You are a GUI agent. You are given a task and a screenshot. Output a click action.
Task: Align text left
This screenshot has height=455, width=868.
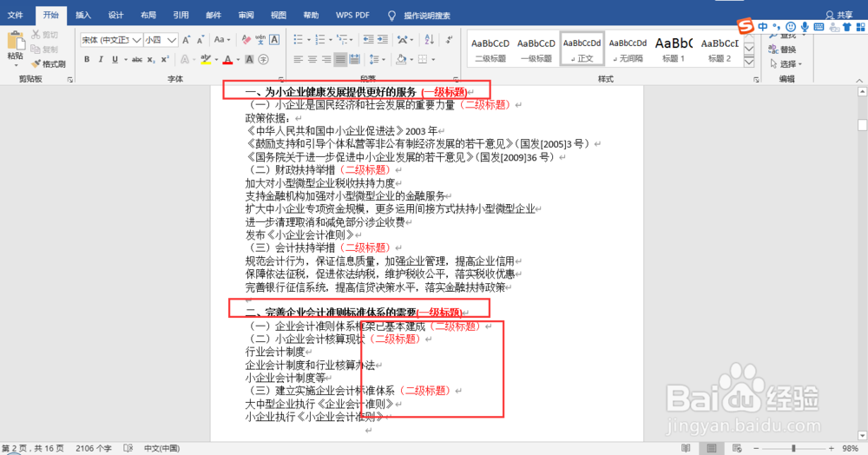coord(298,59)
